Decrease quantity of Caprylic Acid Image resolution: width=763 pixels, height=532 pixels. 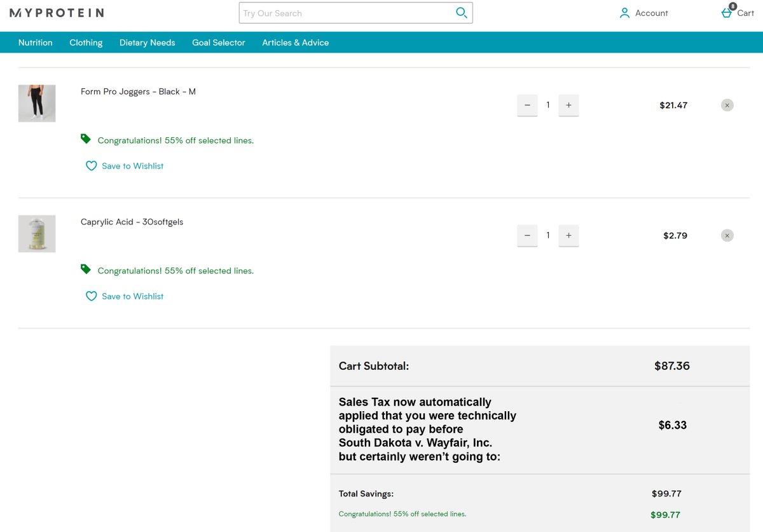tap(527, 236)
